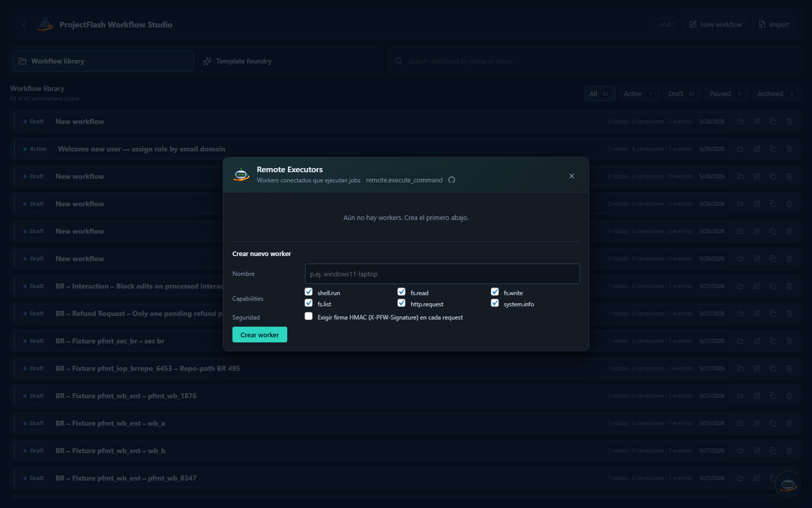
Task: Select the 'Paused' status filter
Action: point(727,93)
